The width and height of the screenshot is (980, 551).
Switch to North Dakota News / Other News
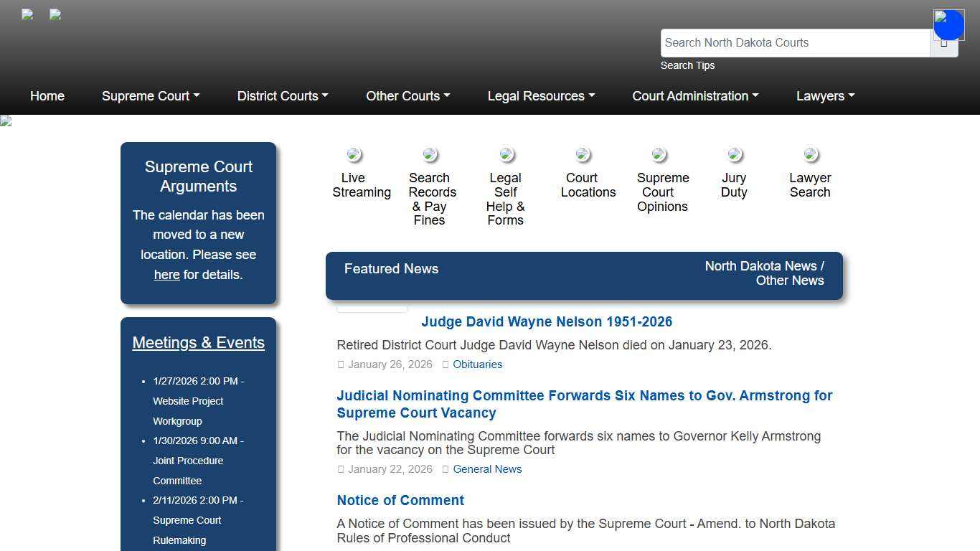tap(763, 273)
